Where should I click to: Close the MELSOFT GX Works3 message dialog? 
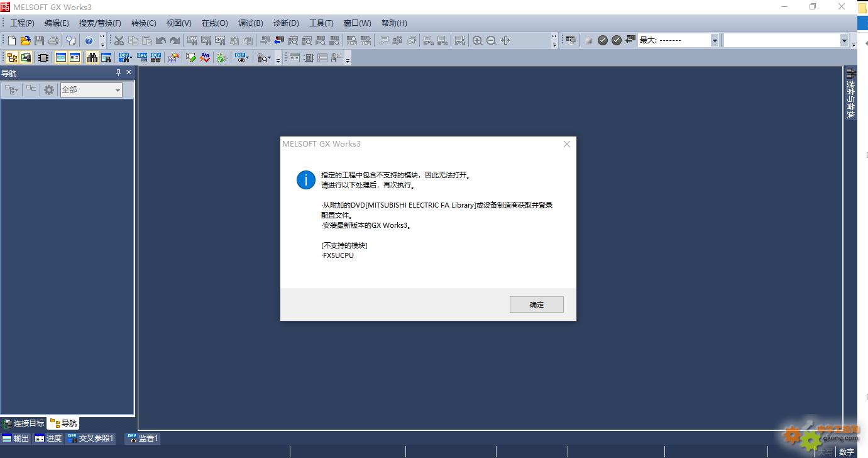tap(566, 144)
